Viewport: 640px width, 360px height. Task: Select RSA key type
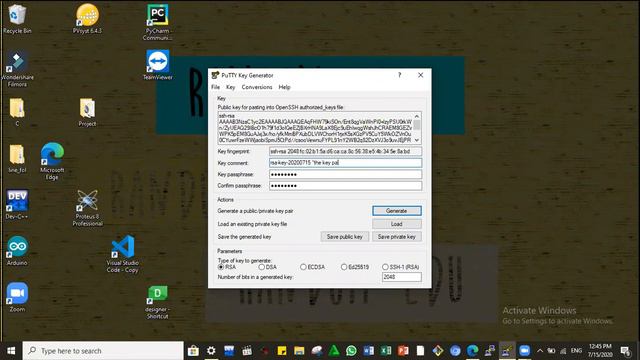(x=221, y=267)
